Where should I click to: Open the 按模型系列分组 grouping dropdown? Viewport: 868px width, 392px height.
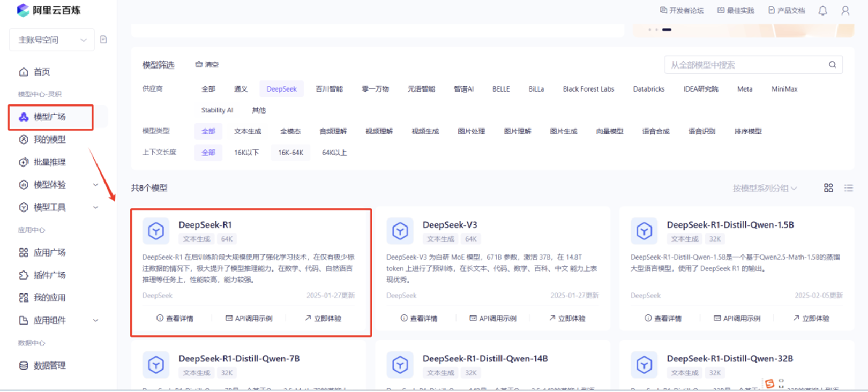tap(765, 188)
